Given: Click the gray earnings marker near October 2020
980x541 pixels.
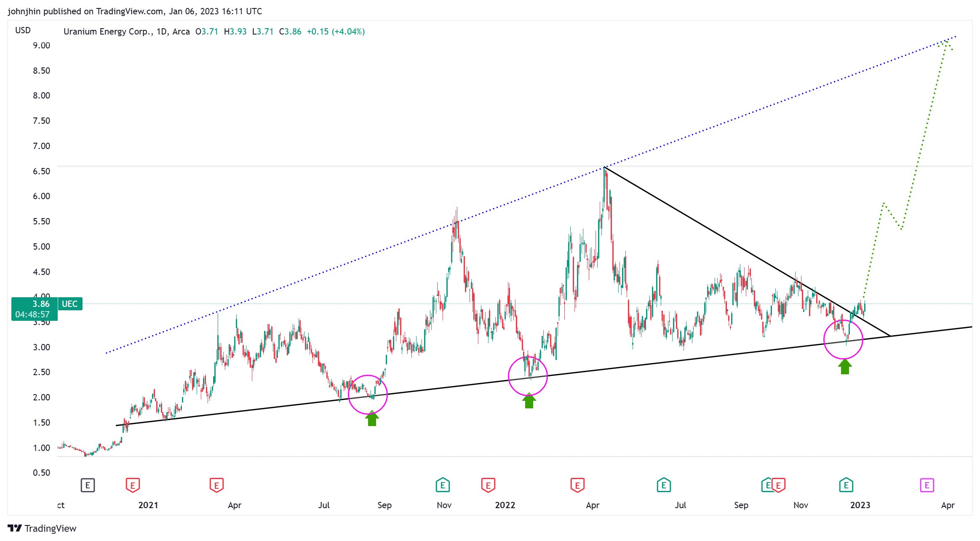Looking at the screenshot, I should pyautogui.click(x=88, y=485).
